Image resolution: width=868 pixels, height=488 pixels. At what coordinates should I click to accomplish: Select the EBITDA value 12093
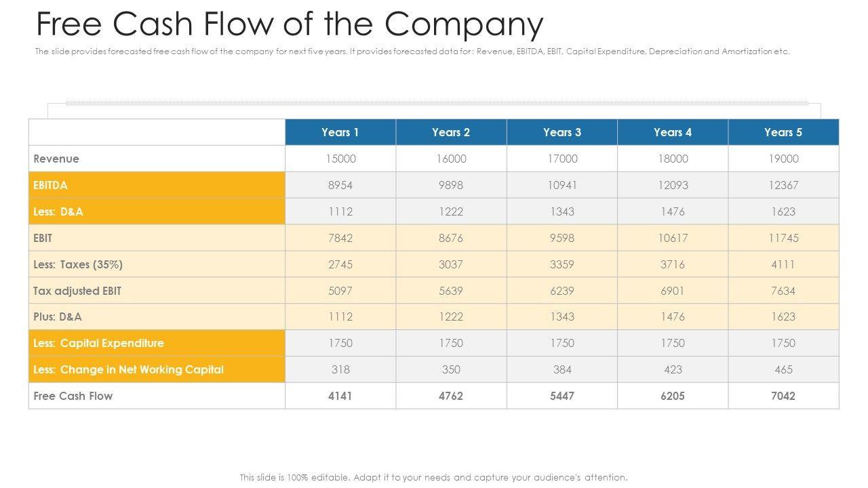coord(672,185)
